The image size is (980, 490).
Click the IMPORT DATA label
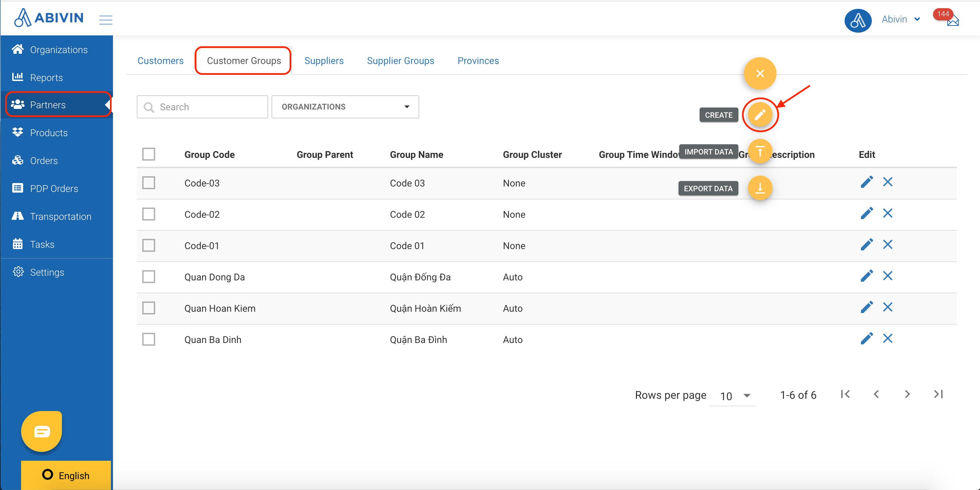coord(708,152)
